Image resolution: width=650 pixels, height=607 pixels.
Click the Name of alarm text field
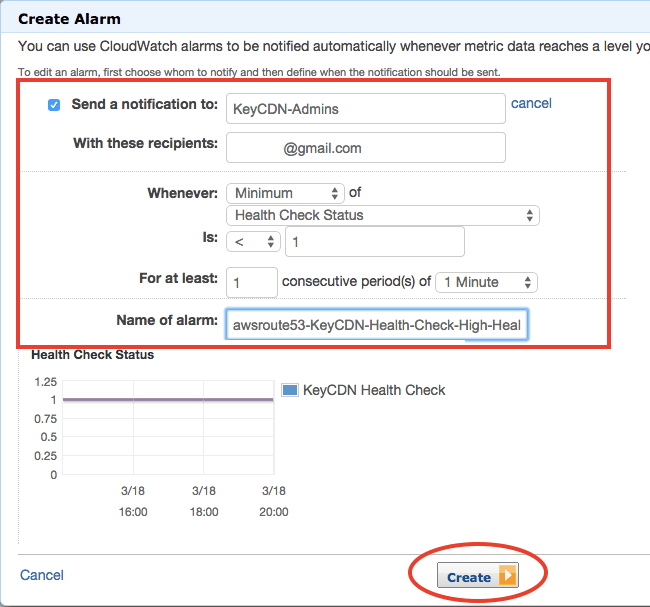[x=377, y=325]
